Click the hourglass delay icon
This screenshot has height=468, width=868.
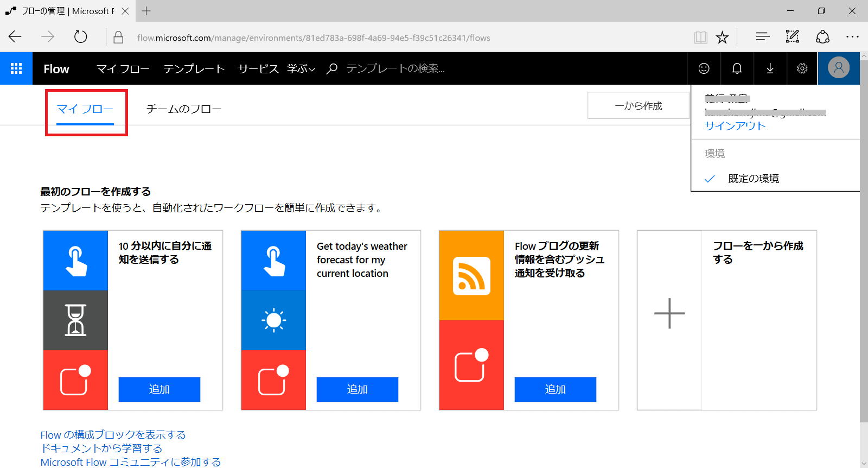tap(75, 320)
